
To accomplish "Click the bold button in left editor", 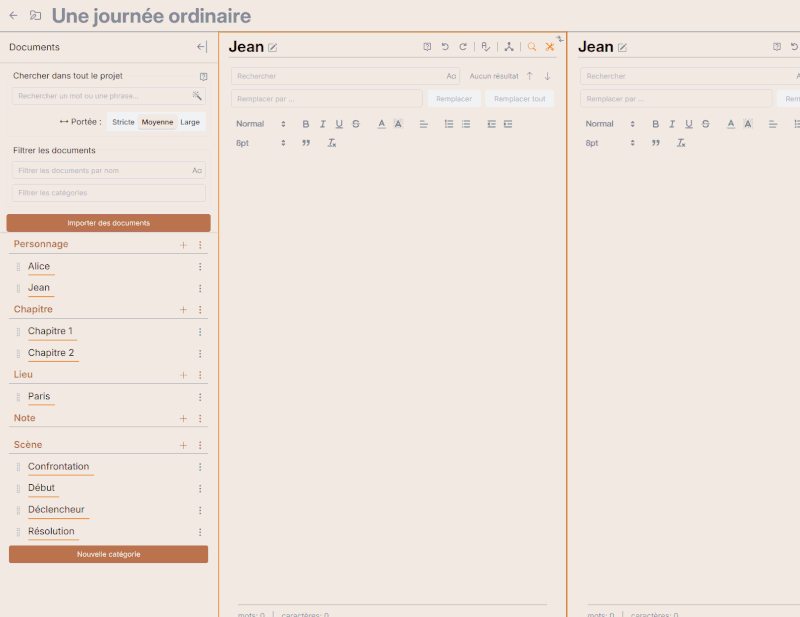I will pos(306,124).
